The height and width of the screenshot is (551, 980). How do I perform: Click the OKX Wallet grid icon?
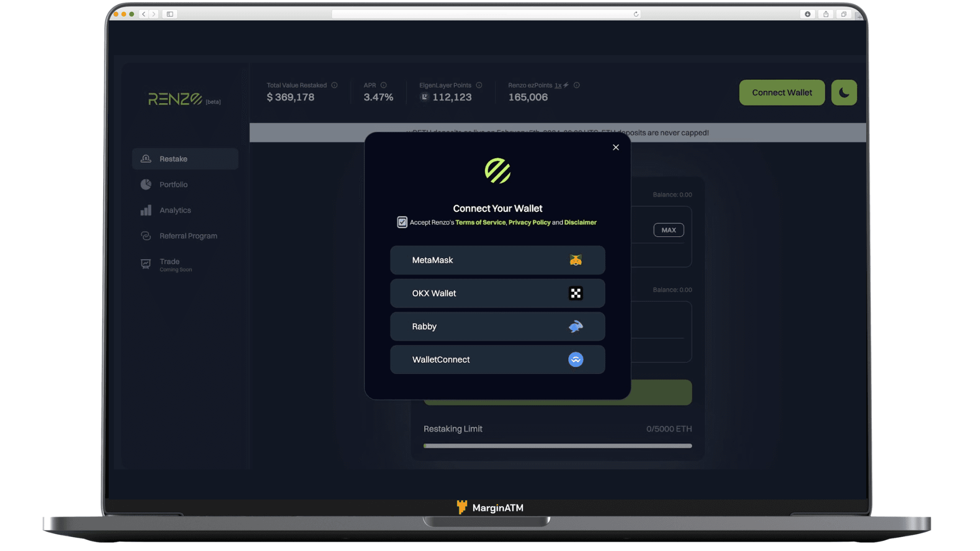(575, 293)
